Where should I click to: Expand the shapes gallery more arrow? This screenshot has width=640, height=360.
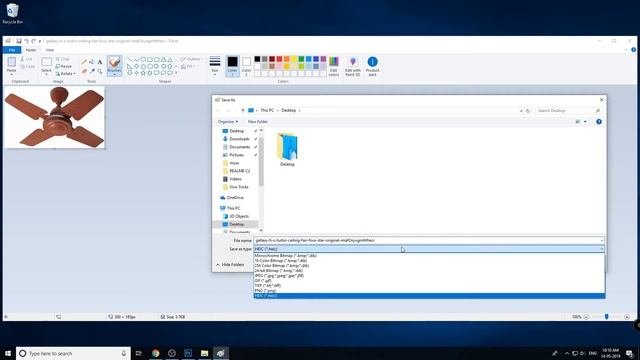176,73
